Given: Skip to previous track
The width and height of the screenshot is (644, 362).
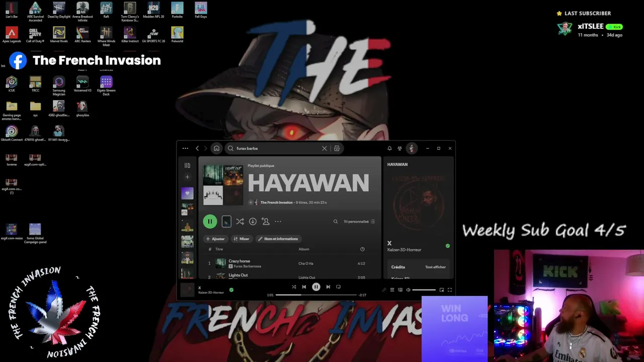Looking at the screenshot, I should coord(304,287).
